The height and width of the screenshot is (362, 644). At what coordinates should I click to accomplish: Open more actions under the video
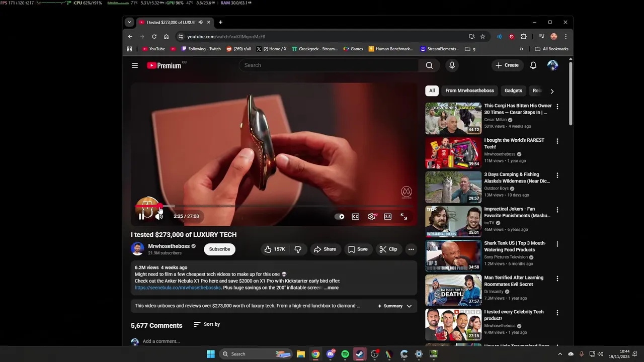click(411, 249)
